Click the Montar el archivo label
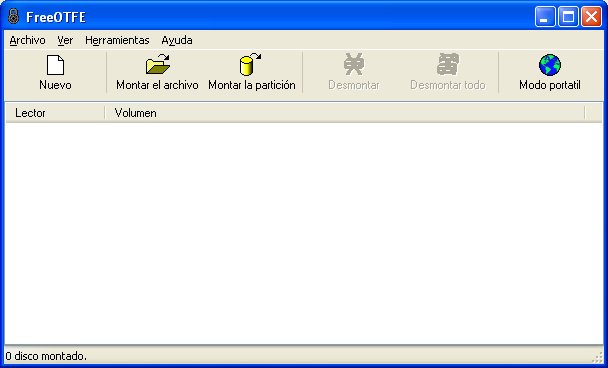This screenshot has height=368, width=608. (157, 85)
